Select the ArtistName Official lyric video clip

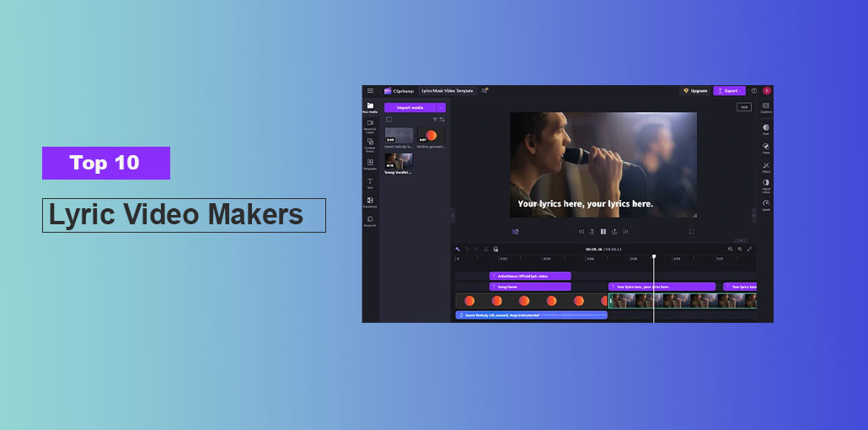click(530, 276)
